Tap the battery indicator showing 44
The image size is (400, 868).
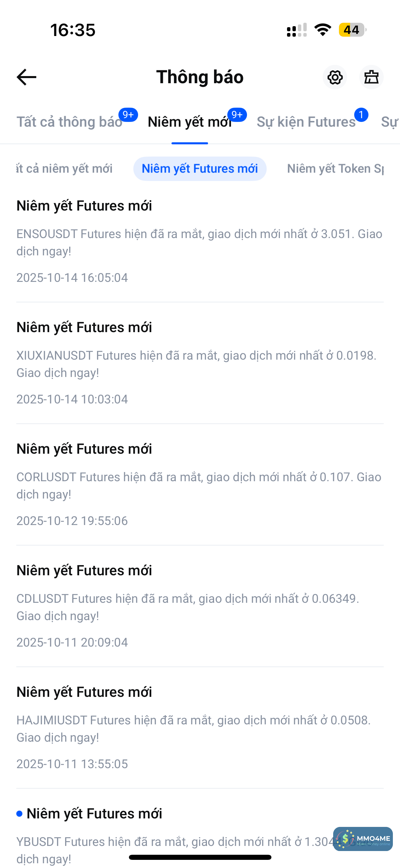[x=352, y=30]
